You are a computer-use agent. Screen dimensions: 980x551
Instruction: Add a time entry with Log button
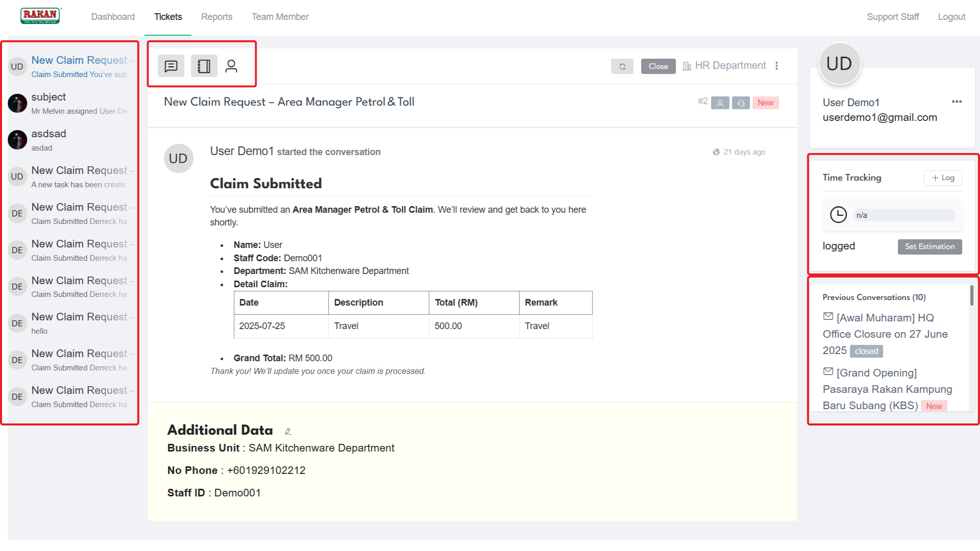pos(943,178)
